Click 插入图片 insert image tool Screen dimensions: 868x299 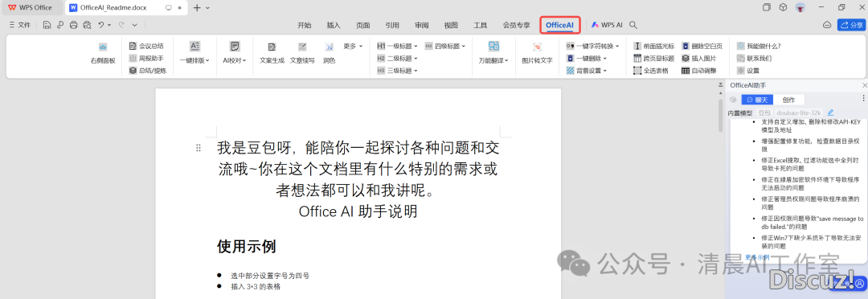698,58
